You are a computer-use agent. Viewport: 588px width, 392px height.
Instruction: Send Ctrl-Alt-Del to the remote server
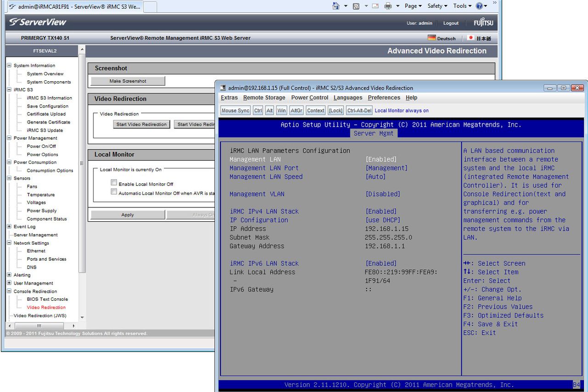[x=359, y=111]
